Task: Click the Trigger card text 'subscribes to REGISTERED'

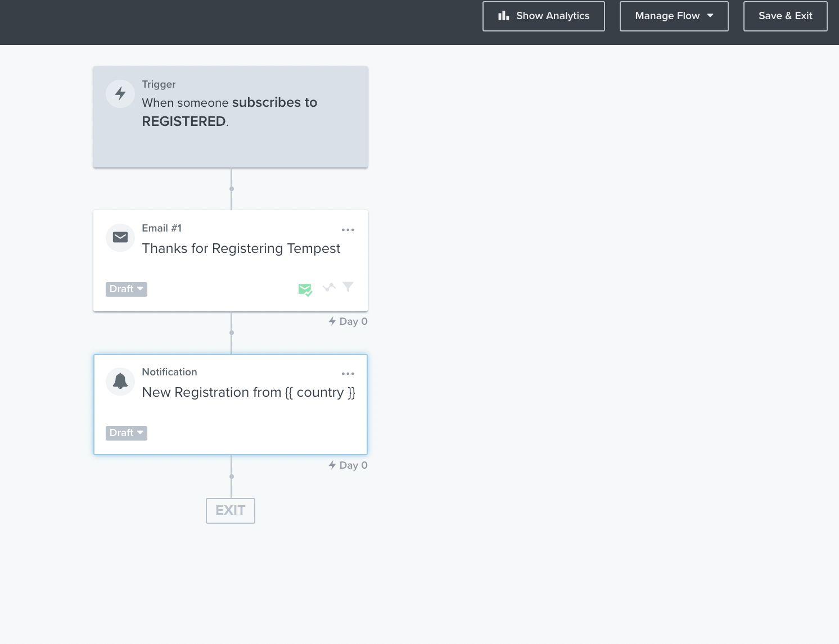Action: [229, 112]
